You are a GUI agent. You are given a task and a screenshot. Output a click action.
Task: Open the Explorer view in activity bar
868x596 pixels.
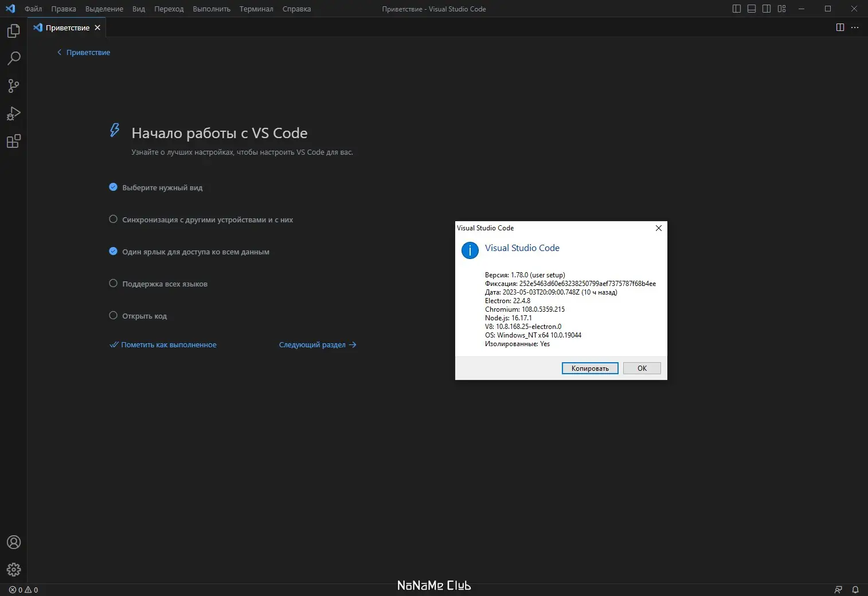point(14,31)
